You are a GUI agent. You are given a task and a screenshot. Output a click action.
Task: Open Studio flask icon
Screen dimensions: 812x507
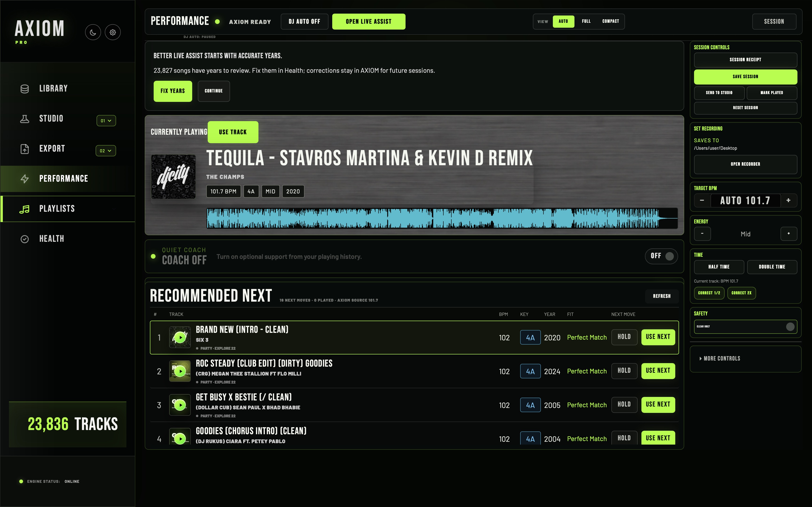point(24,119)
